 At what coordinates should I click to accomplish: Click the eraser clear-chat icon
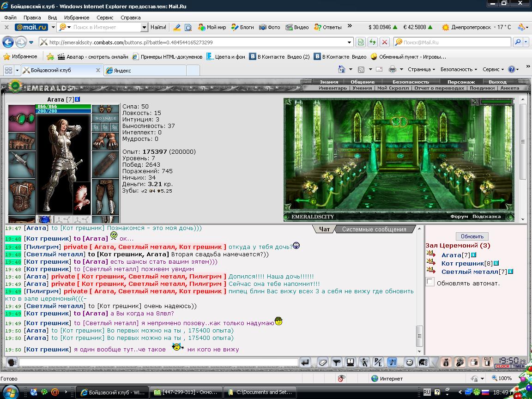323,363
